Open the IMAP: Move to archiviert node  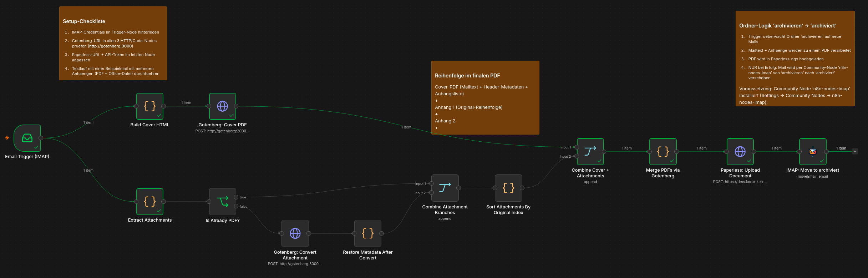[813, 152]
